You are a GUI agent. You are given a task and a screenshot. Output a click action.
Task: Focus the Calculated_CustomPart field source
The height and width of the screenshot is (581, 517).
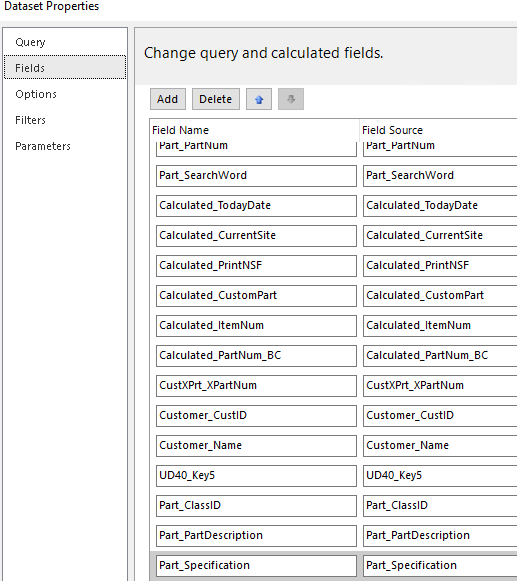click(x=440, y=296)
